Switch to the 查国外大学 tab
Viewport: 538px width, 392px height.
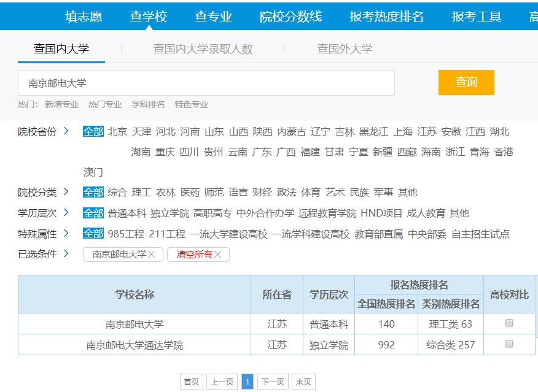(x=345, y=48)
